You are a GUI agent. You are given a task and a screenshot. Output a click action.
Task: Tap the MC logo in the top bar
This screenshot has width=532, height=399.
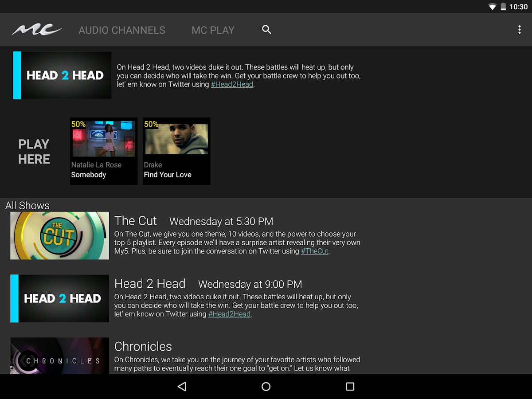[x=37, y=29]
